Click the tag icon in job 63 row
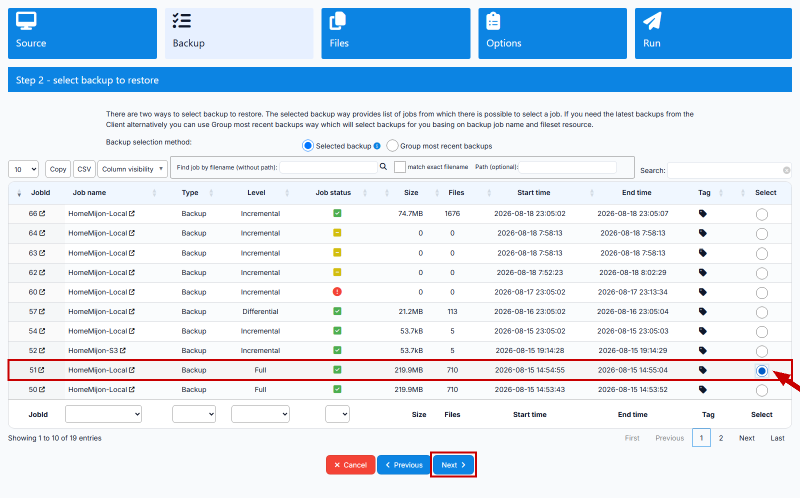 703,253
